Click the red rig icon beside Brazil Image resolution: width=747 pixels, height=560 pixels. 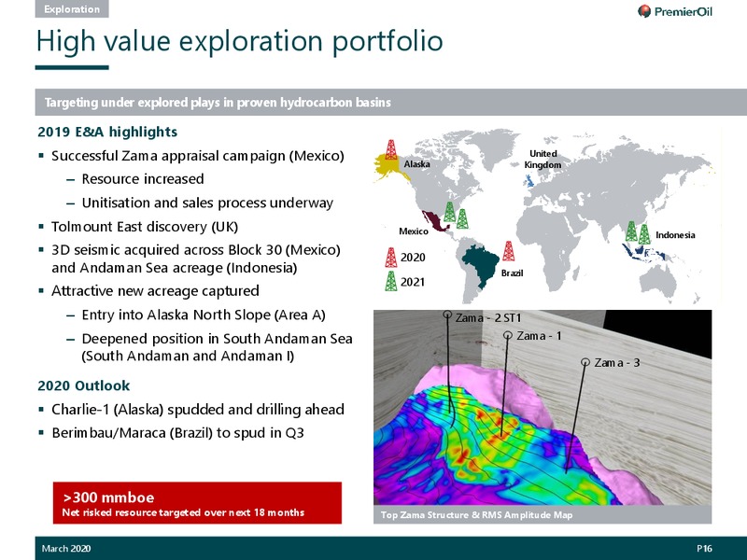point(508,251)
